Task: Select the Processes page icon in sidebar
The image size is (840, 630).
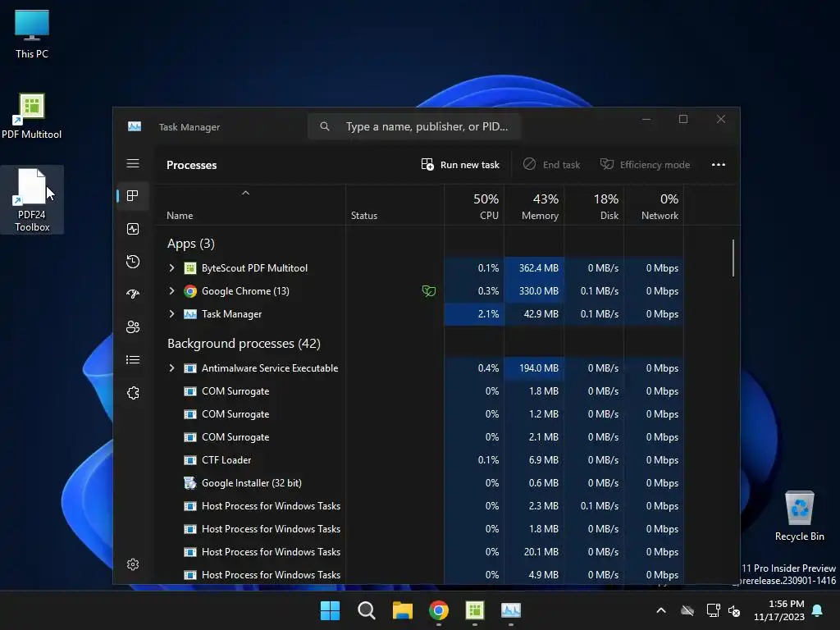Action: point(133,196)
